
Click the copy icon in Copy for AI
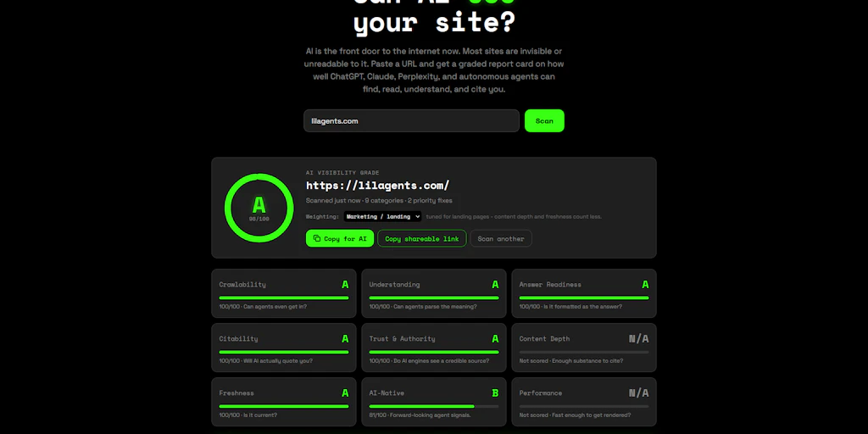point(317,238)
